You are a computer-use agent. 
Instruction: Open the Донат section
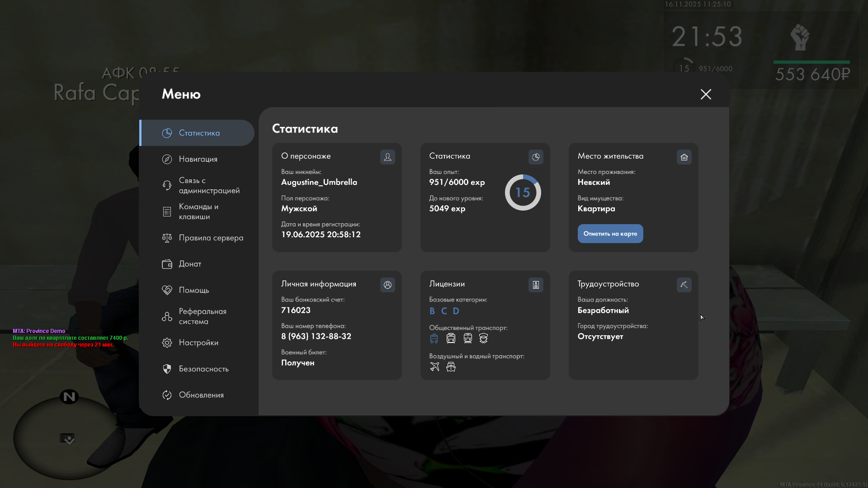(190, 264)
